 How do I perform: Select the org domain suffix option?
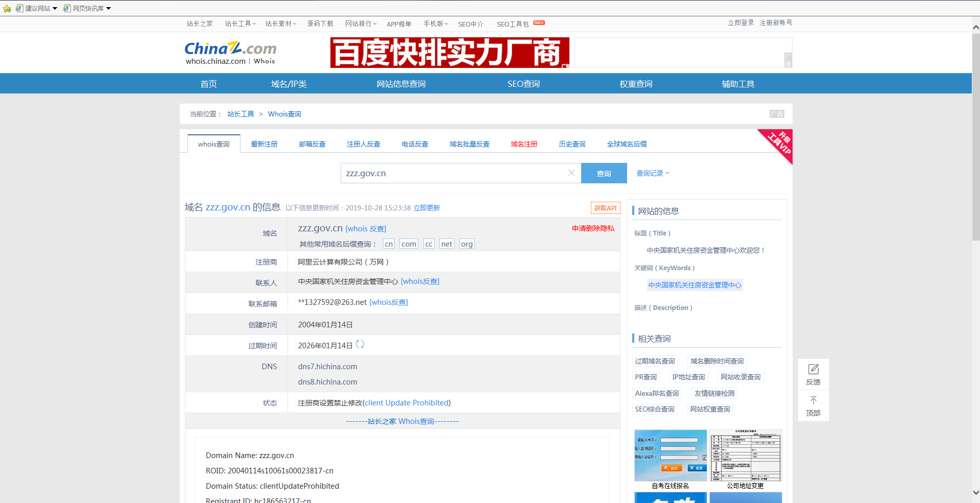click(467, 244)
